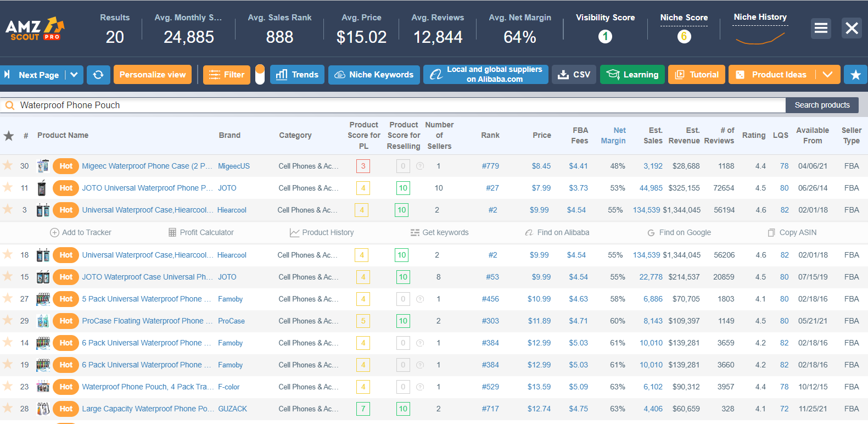This screenshot has height=424, width=868.
Task: Export results as CSV
Action: click(574, 75)
